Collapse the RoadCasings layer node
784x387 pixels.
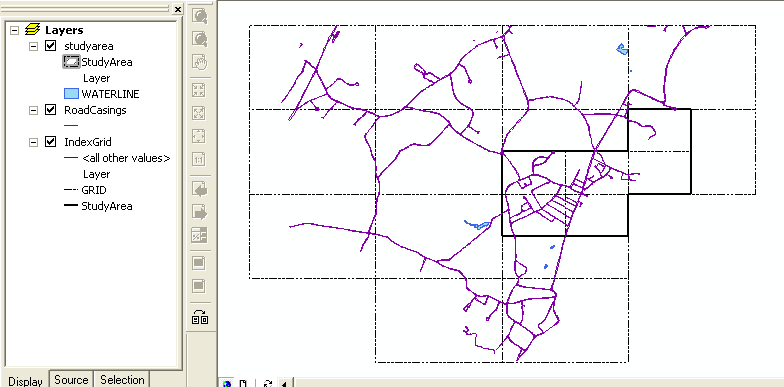pyautogui.click(x=33, y=110)
